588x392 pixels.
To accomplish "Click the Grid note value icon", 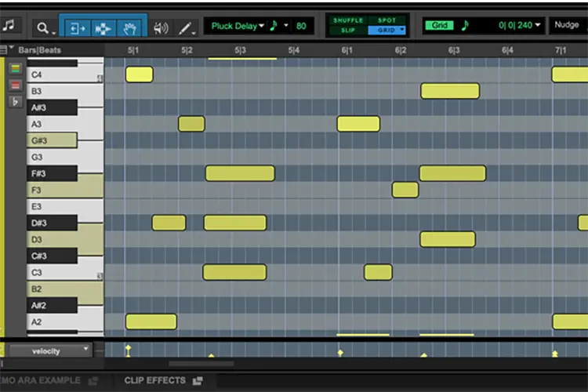I will (x=465, y=25).
